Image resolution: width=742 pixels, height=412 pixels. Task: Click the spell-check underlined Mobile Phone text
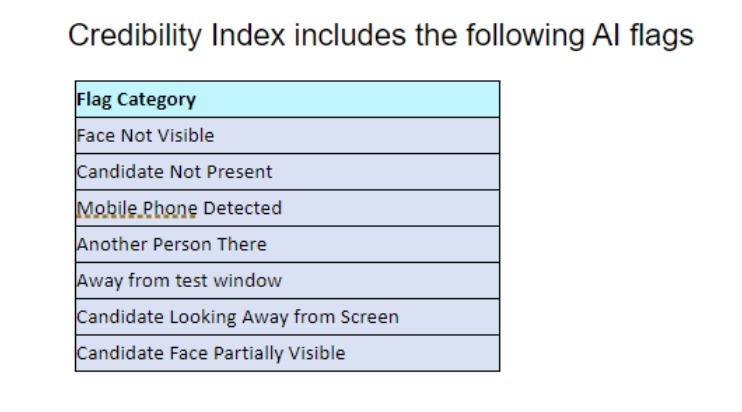pyautogui.click(x=137, y=209)
